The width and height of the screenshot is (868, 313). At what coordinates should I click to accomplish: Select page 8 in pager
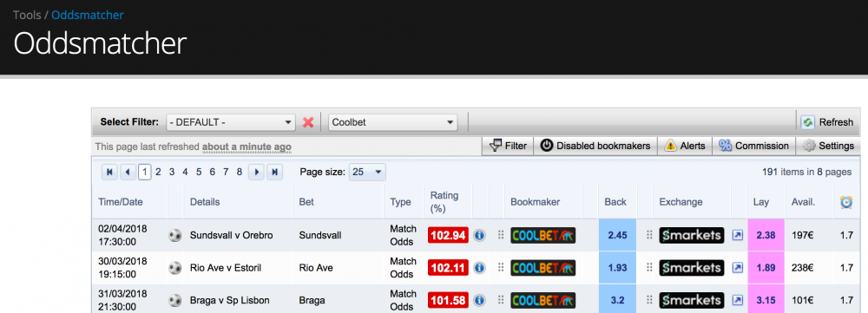[x=240, y=172]
